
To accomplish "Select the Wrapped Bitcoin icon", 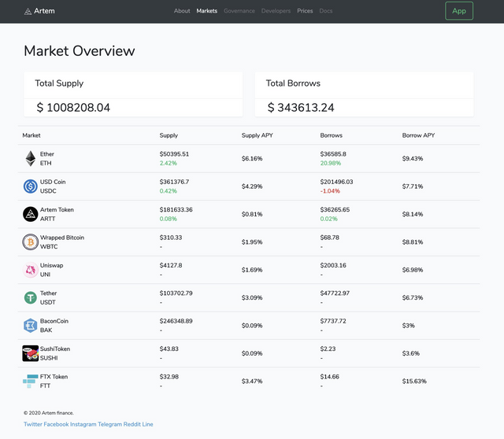I will coord(31,242).
